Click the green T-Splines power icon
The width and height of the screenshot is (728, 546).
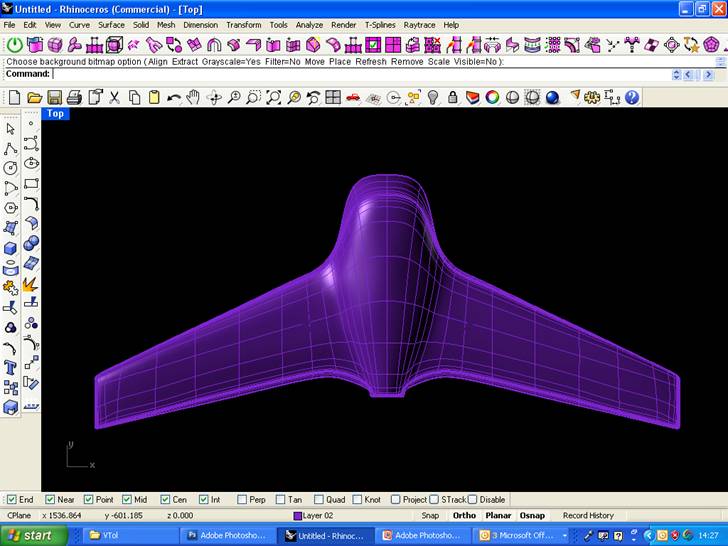click(x=15, y=45)
